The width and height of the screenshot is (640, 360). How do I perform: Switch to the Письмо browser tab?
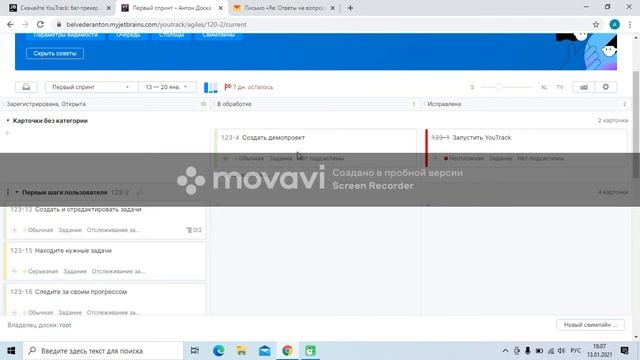285,8
